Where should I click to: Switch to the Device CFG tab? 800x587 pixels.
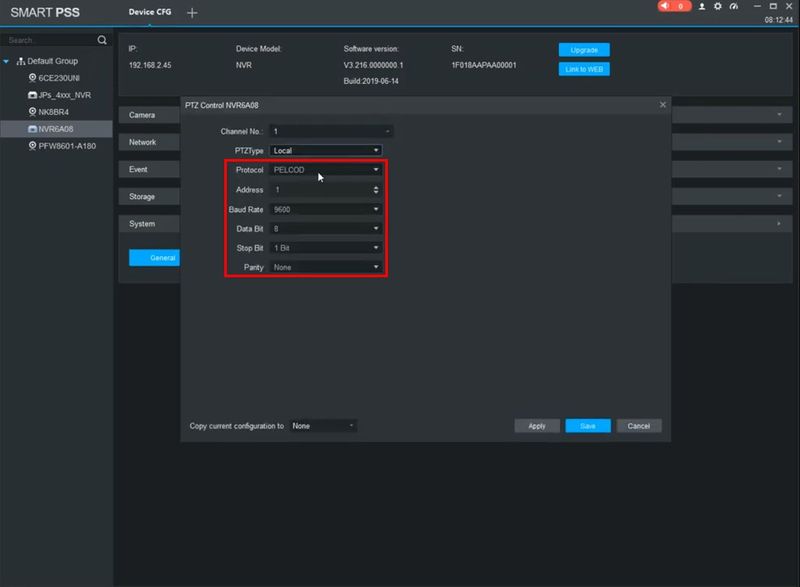149,12
